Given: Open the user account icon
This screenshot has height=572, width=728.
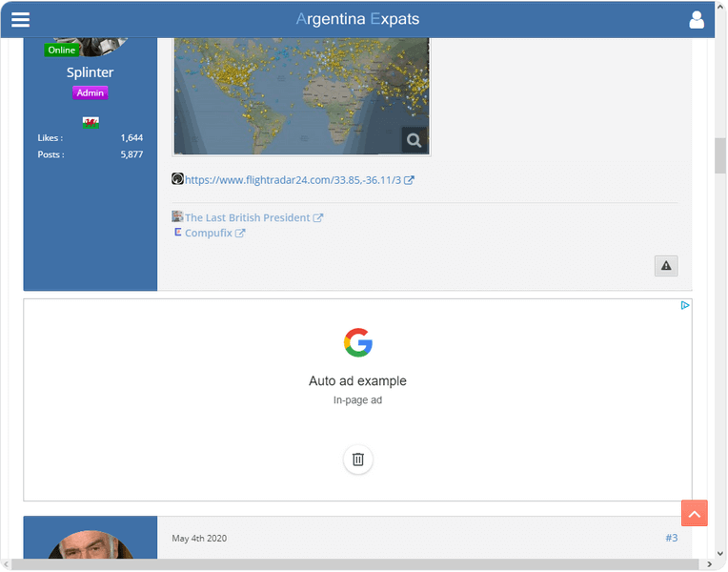Looking at the screenshot, I should pyautogui.click(x=696, y=19).
